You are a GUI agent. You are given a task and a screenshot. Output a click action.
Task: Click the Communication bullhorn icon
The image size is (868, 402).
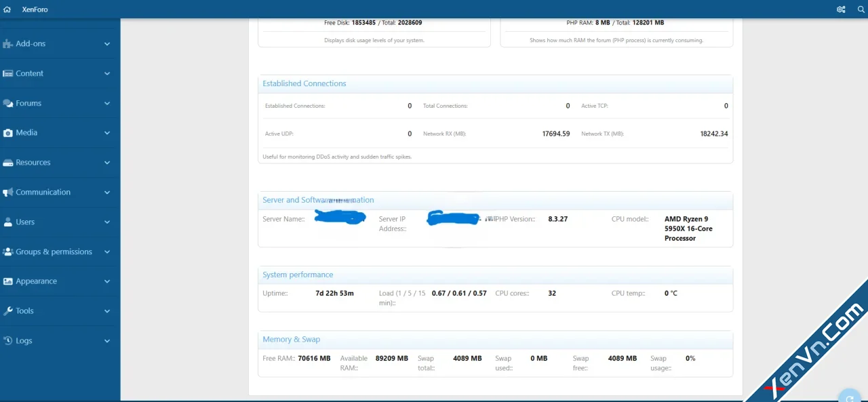tap(8, 193)
